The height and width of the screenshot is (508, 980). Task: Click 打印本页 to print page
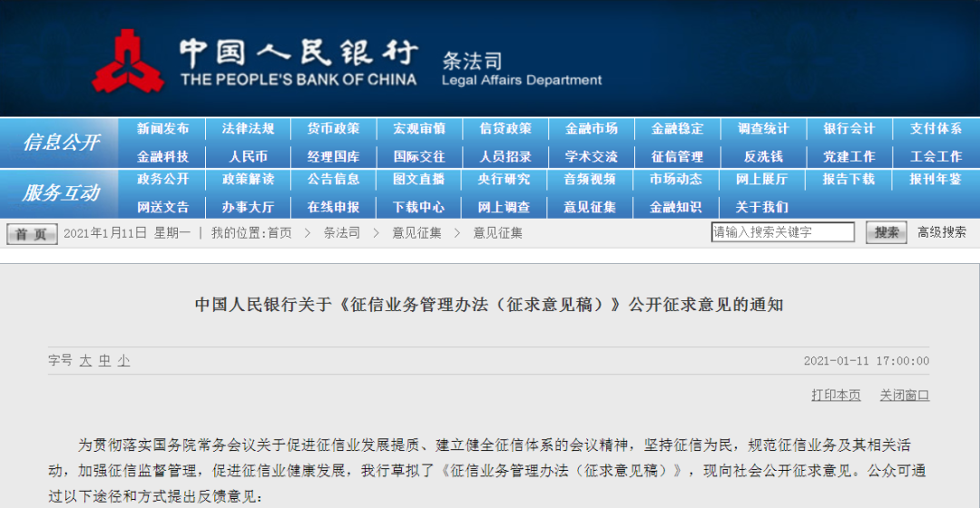(x=836, y=396)
